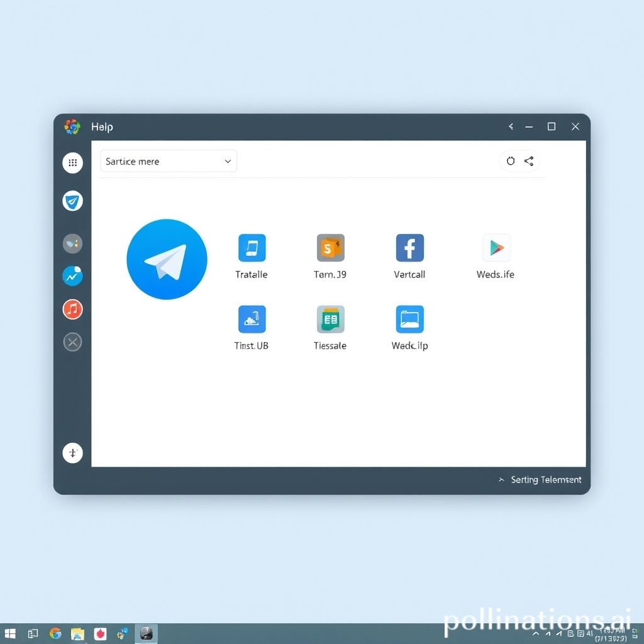Launch the Tern.J9 orange S icon

tap(331, 248)
